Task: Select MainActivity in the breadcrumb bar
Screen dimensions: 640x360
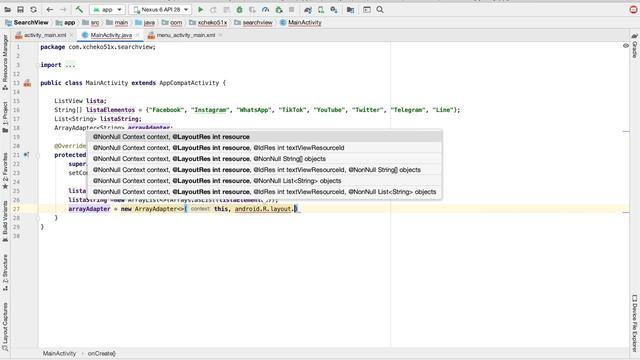Action: click(301, 22)
